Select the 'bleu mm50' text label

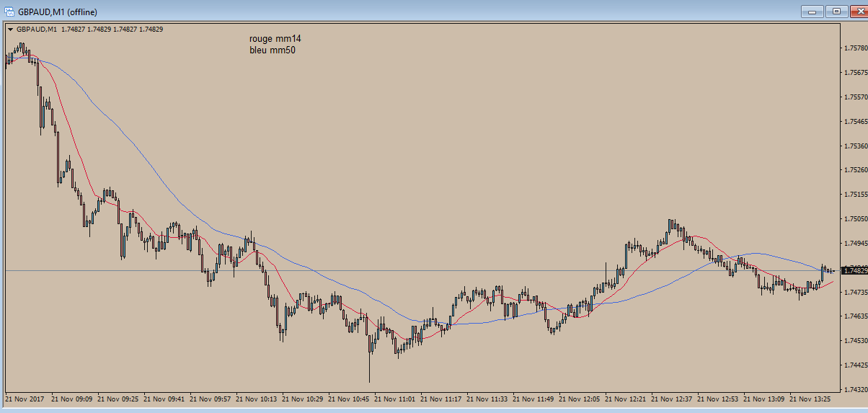click(272, 50)
